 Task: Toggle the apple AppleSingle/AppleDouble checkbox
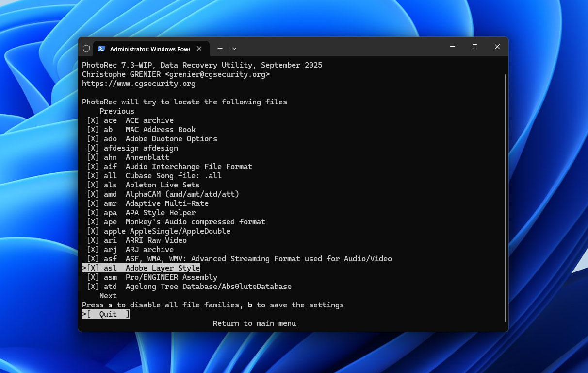(x=93, y=231)
